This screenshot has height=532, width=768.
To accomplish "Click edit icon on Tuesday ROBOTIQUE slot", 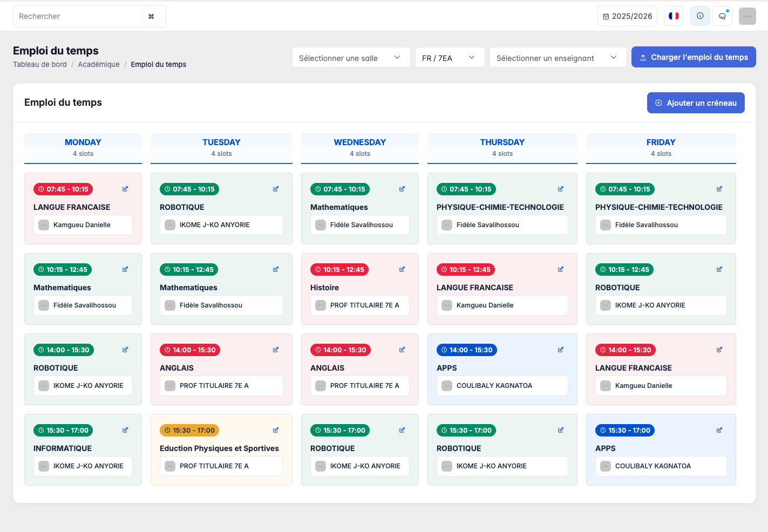I will pos(276,189).
